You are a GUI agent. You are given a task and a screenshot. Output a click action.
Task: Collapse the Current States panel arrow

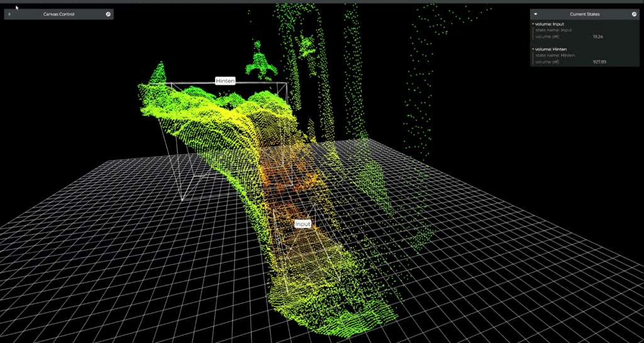click(535, 14)
